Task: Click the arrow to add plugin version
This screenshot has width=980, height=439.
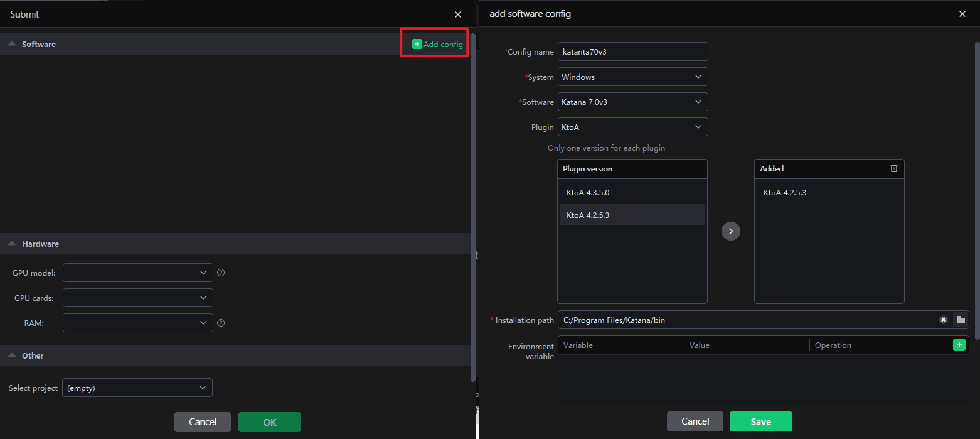Action: coord(731,231)
